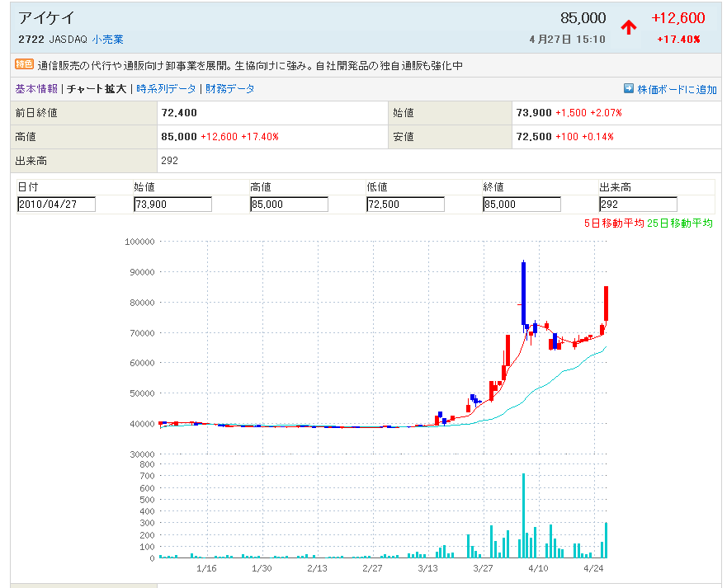Click the 出来高 table value 292

(170, 161)
